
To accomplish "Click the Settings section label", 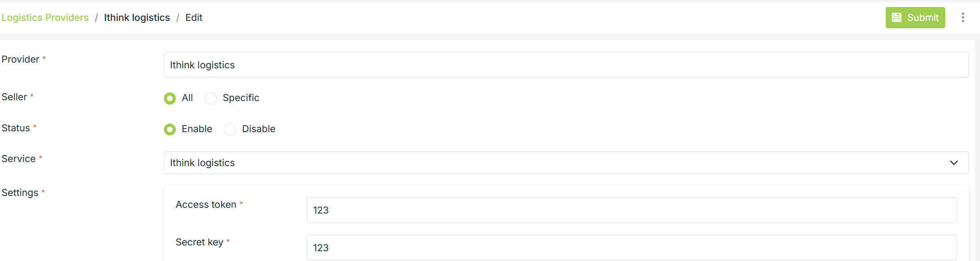I will (x=20, y=193).
